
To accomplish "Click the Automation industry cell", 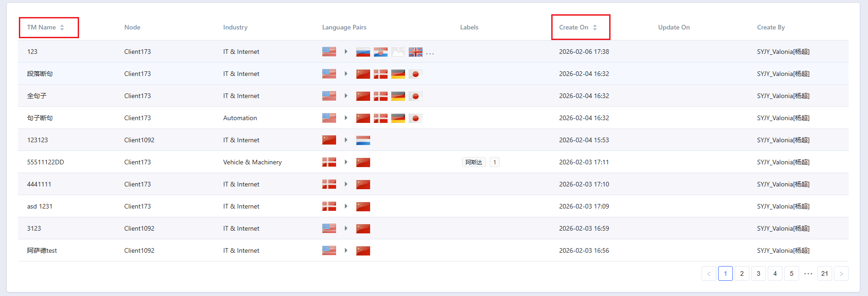I will pos(240,118).
